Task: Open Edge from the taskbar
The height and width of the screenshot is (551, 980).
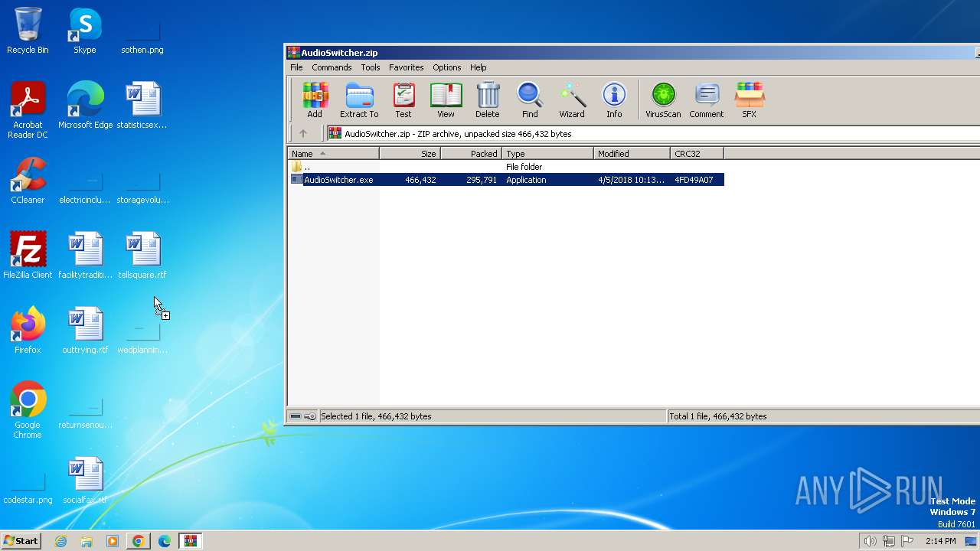Action: pyautogui.click(x=165, y=541)
